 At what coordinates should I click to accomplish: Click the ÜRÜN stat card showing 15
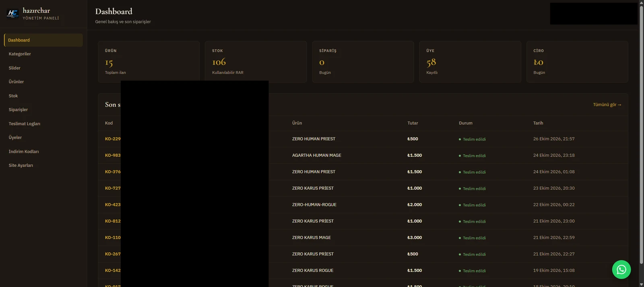(x=149, y=62)
